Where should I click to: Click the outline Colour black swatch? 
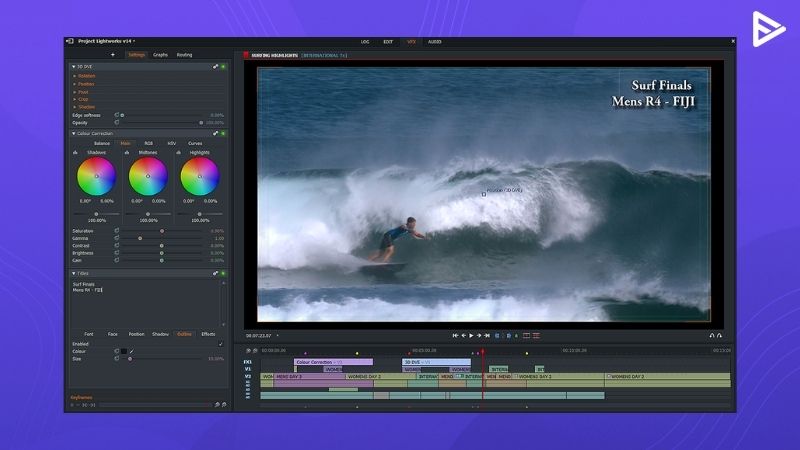point(124,352)
